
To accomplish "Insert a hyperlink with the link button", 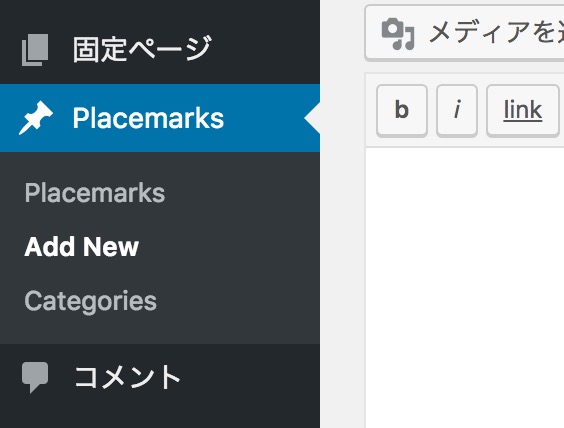I will (523, 110).
